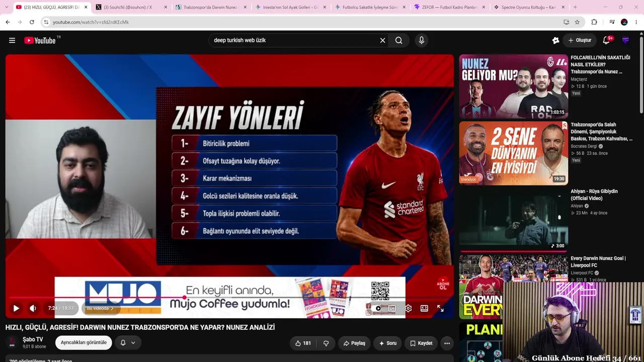Go to the YouTube home logo
This screenshot has height=362, width=644.
coord(40,40)
